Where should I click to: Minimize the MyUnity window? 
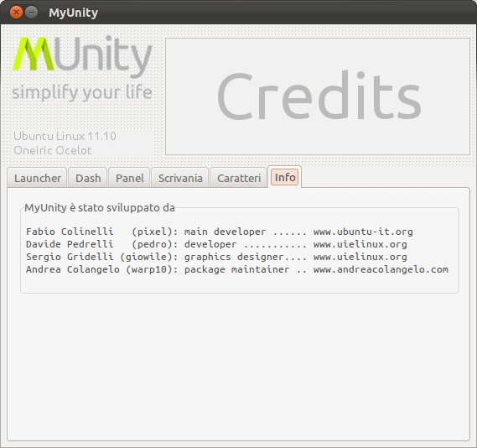tap(31, 13)
